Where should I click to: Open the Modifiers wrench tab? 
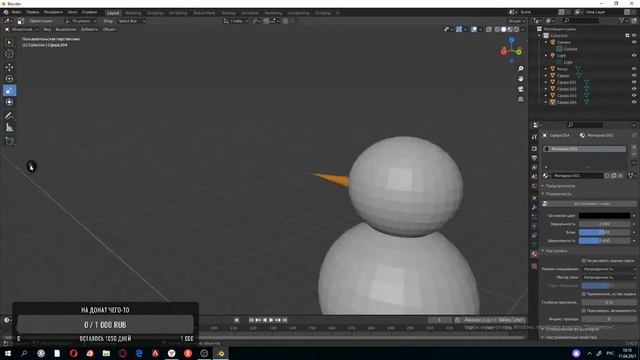(534, 207)
